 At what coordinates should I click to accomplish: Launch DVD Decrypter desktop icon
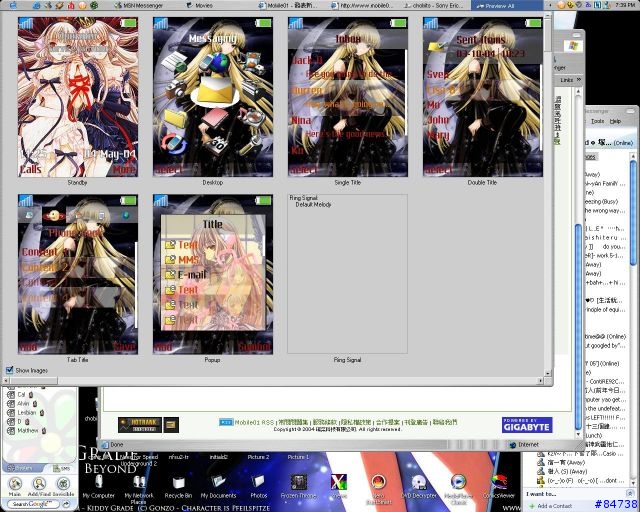coord(419,487)
